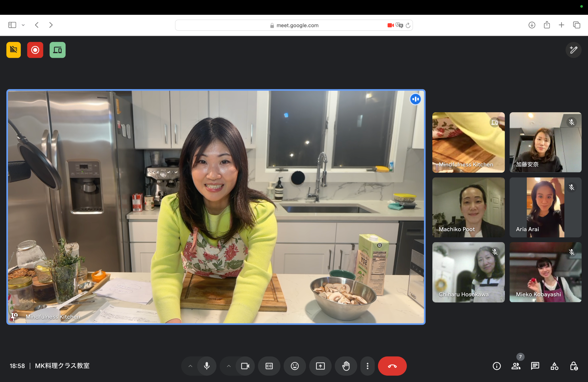588x382 pixels.
Task: Open the in-call chat panel
Action: pyautogui.click(x=535, y=366)
